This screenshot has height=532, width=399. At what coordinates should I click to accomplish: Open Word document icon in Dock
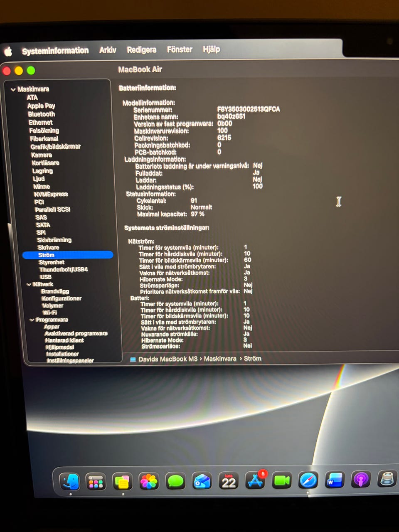click(335, 480)
